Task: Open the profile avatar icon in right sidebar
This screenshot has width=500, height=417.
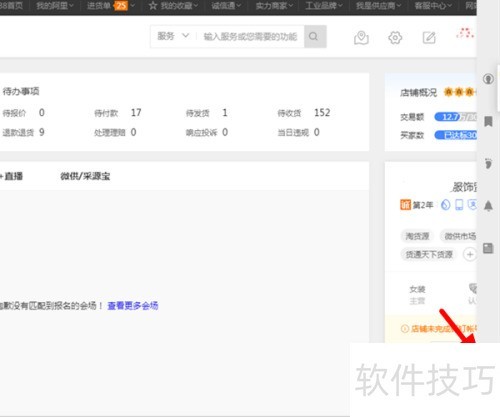Action: point(488,79)
